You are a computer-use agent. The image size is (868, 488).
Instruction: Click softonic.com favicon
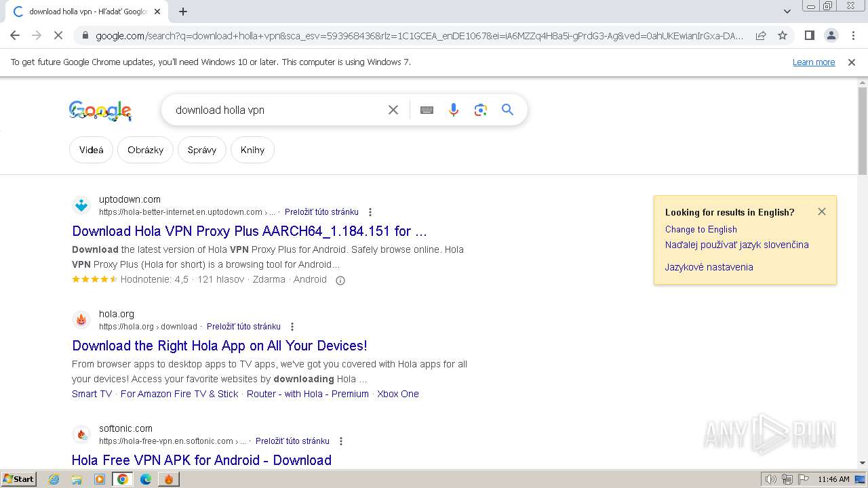[x=81, y=434]
